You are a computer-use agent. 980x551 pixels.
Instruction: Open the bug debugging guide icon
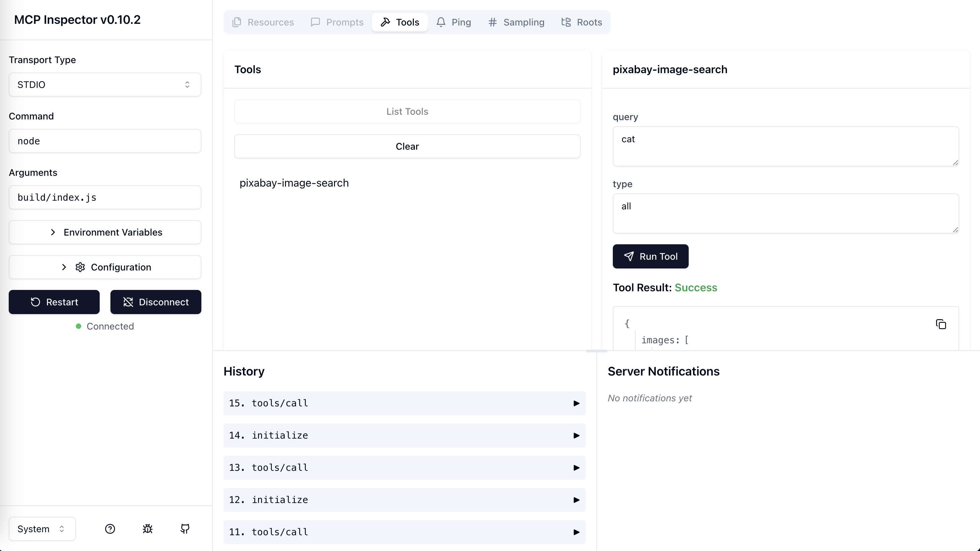148,529
